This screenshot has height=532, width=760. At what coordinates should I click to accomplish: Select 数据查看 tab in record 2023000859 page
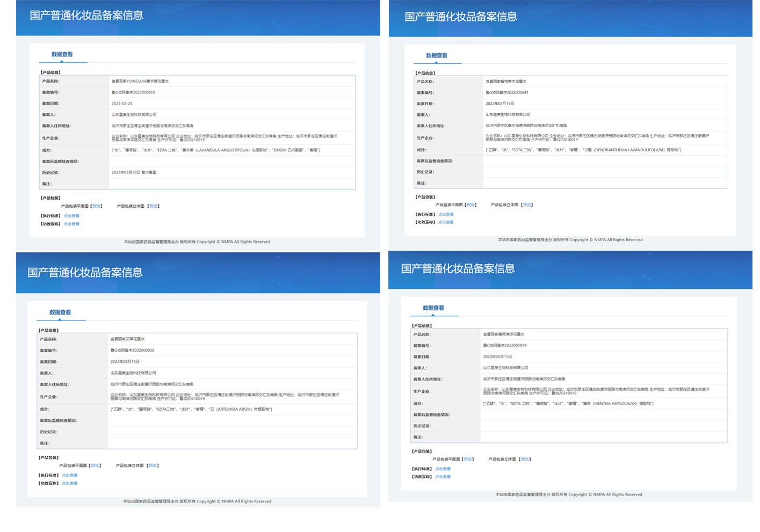62,54
